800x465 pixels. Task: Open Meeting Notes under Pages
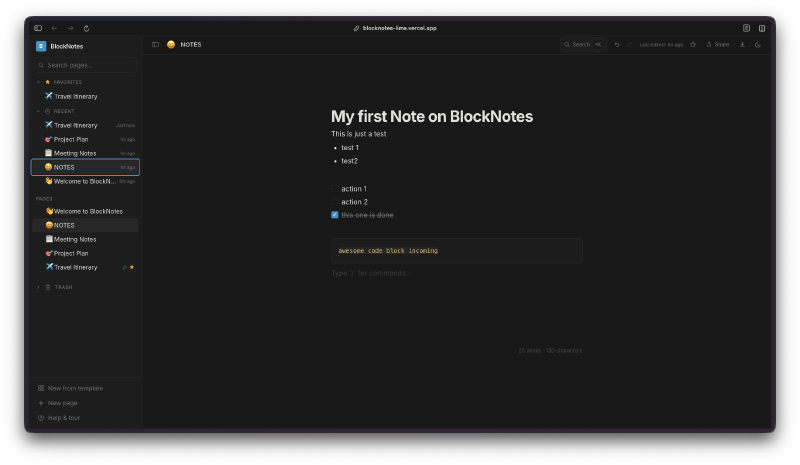(85, 239)
